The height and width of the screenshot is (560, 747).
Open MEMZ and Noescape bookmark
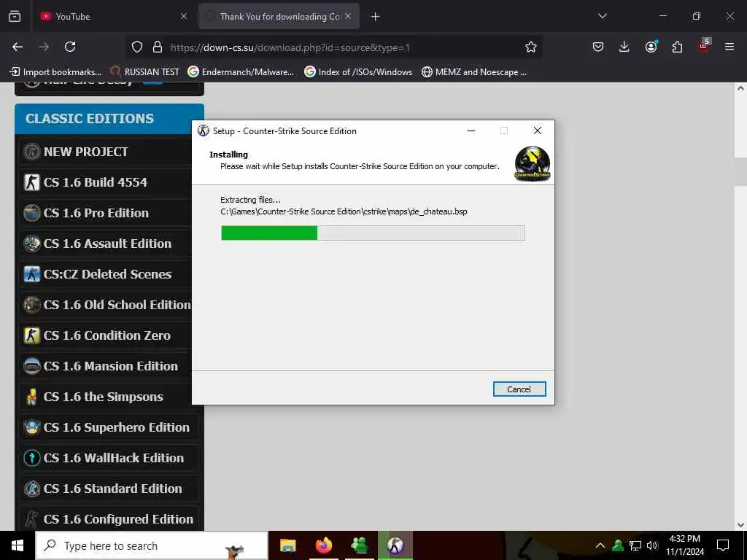pos(474,72)
